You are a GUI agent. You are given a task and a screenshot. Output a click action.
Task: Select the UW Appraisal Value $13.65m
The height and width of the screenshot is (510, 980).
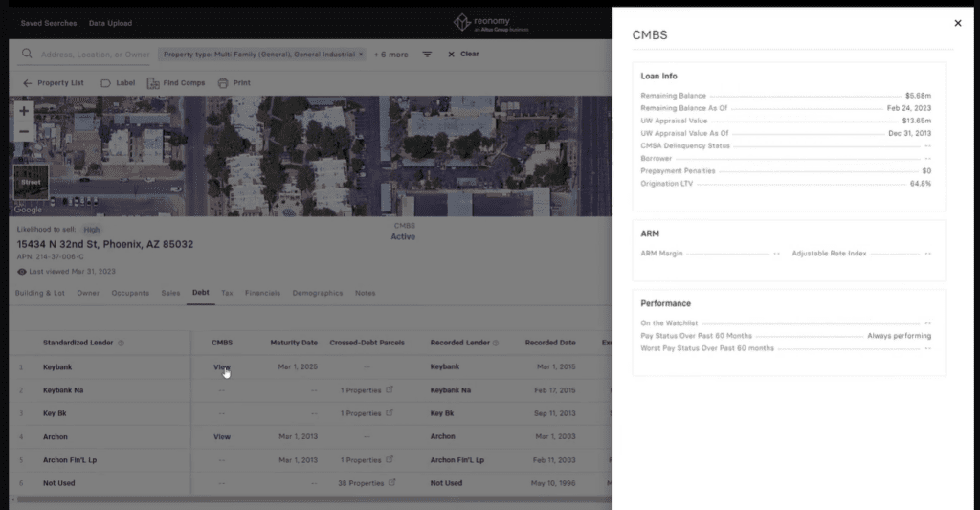(x=916, y=121)
